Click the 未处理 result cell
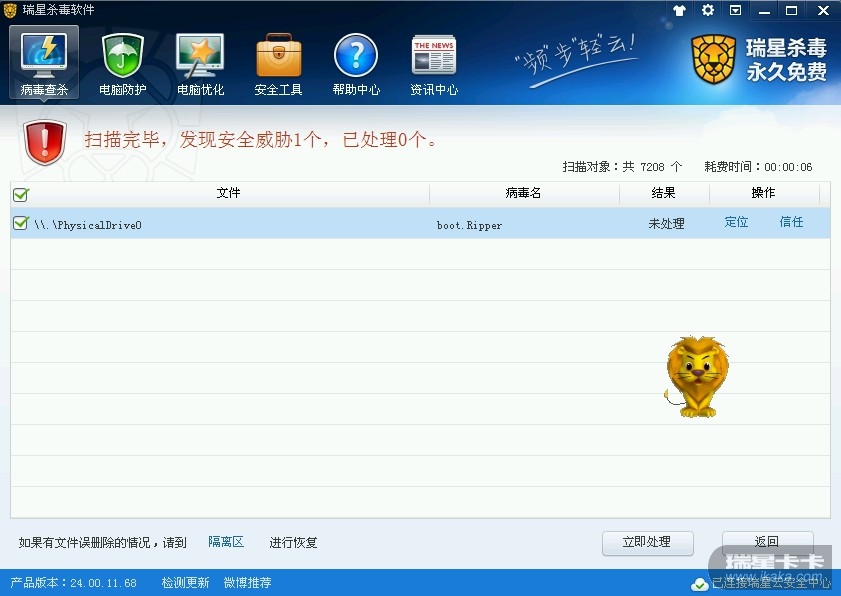The width and height of the screenshot is (841, 596). [x=666, y=223]
